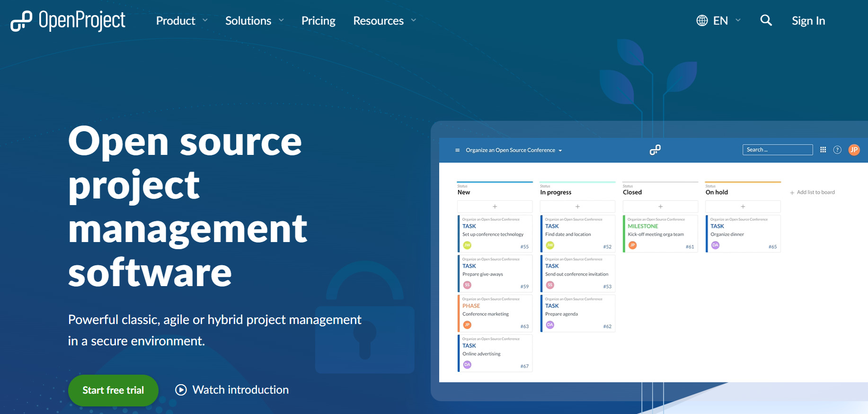This screenshot has width=868, height=414.
Task: Click the plus icon under New column
Action: point(495,207)
